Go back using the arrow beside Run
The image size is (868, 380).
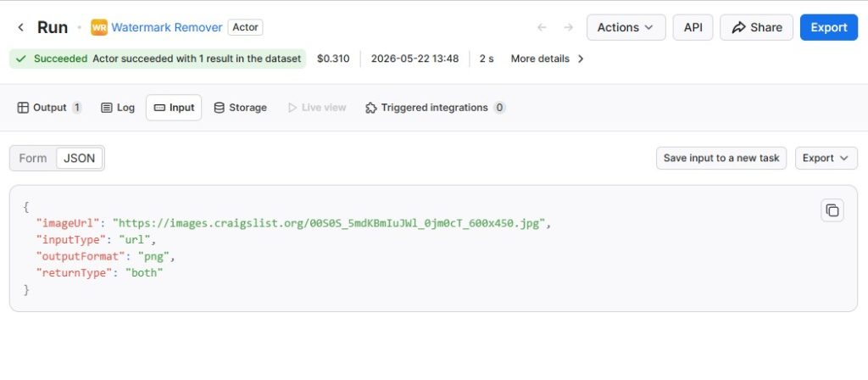[20, 27]
